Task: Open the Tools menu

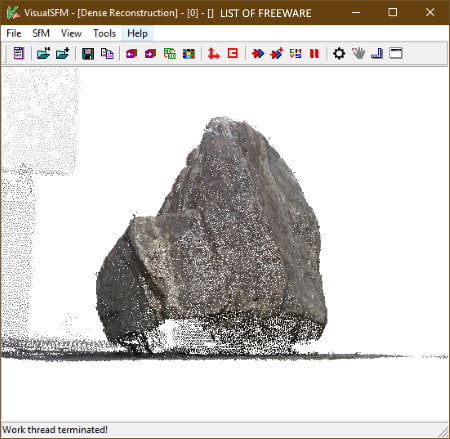Action: [x=104, y=33]
